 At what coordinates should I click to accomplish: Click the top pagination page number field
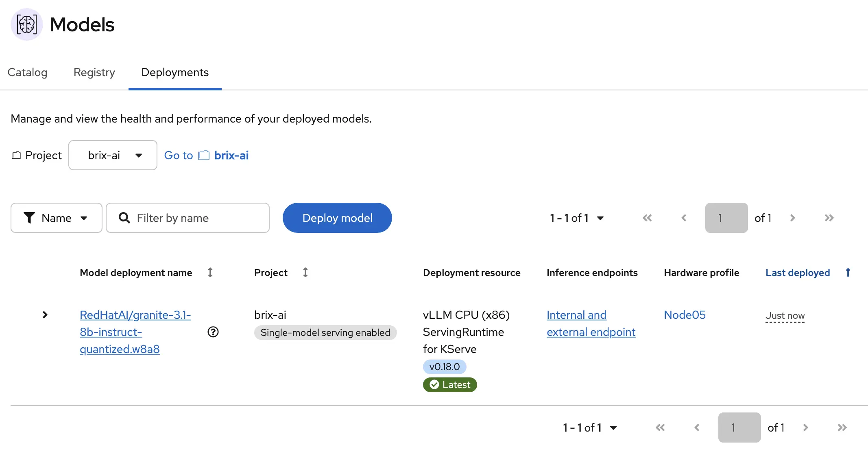(726, 218)
